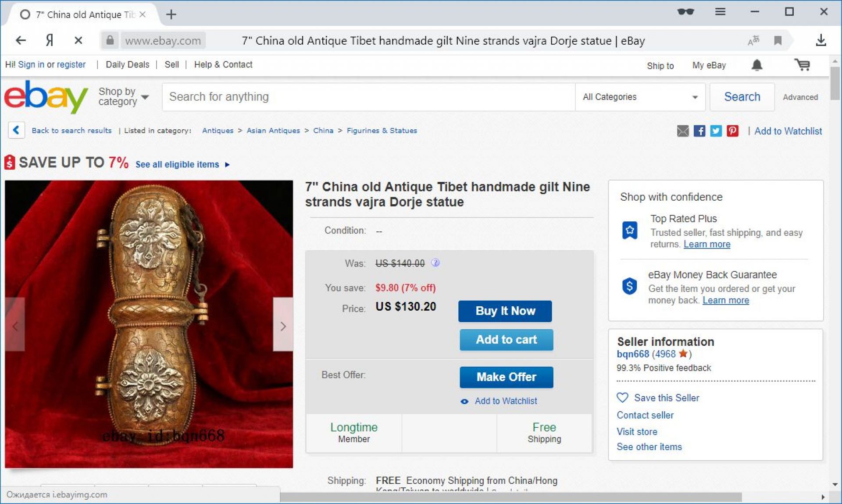The image size is (842, 504).
Task: Share listing via Facebook icon
Action: (699, 131)
